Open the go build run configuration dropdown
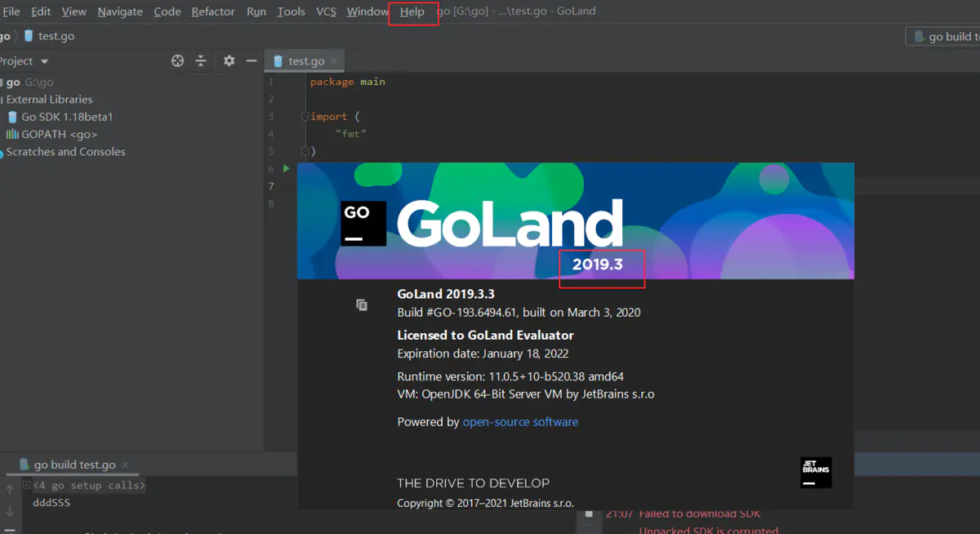 (x=943, y=37)
